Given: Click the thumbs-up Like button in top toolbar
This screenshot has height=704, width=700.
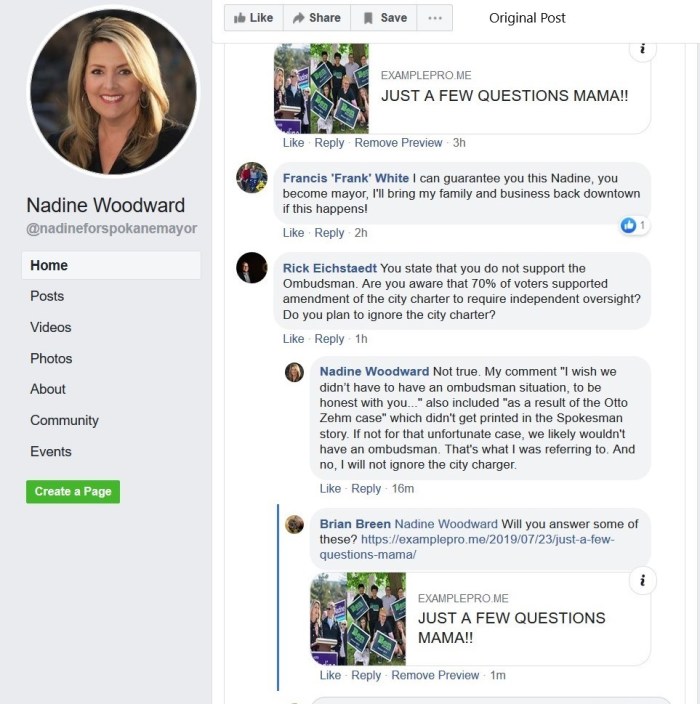Looking at the screenshot, I should coord(254,18).
